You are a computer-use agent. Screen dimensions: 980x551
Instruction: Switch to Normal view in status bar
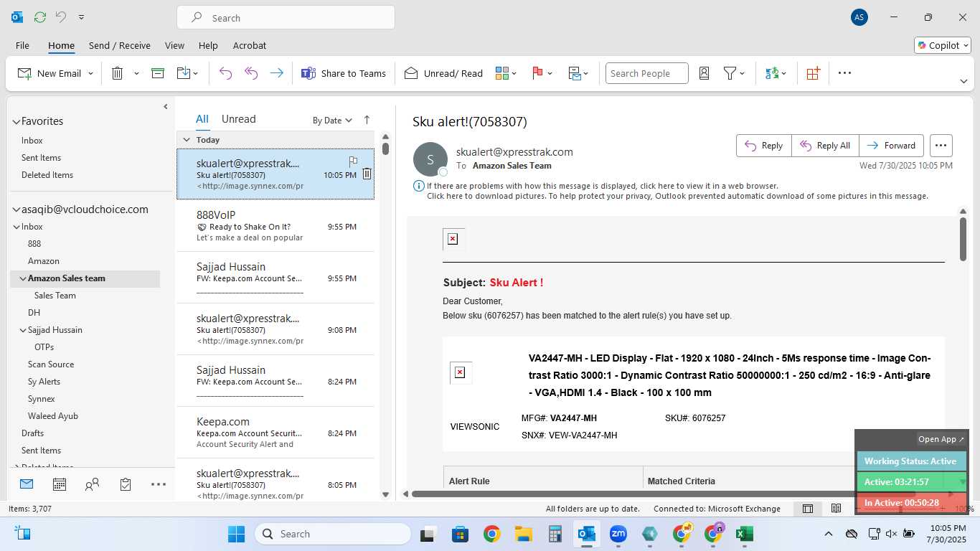(x=808, y=509)
